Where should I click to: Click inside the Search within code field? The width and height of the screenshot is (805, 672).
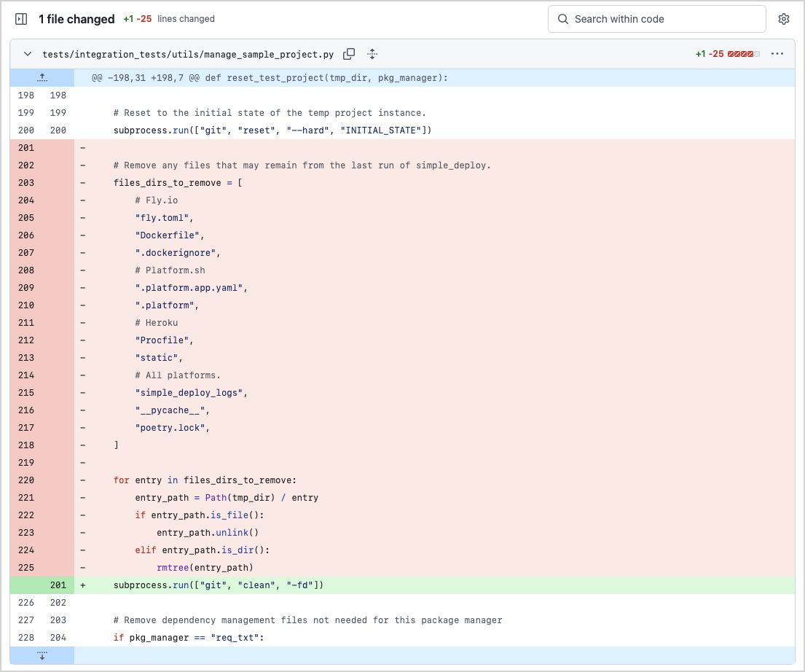(x=656, y=19)
